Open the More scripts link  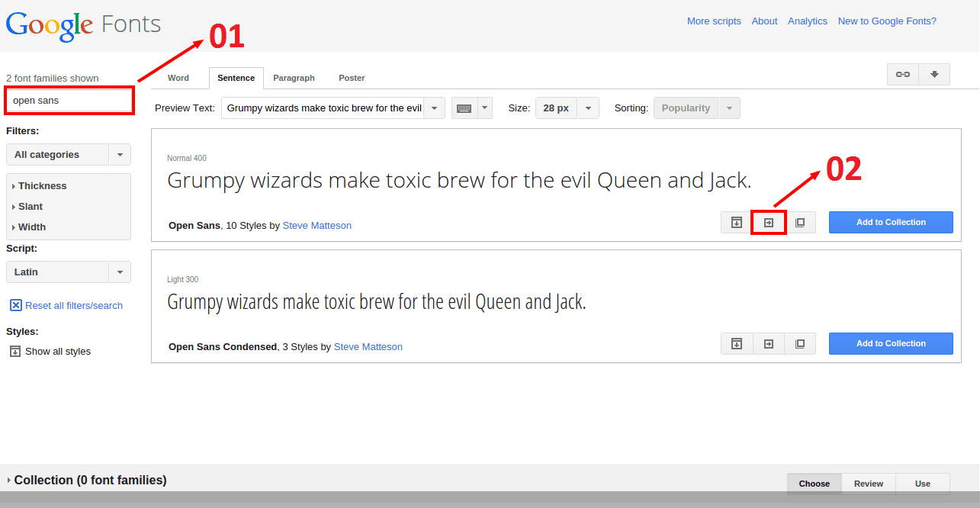[x=714, y=21]
